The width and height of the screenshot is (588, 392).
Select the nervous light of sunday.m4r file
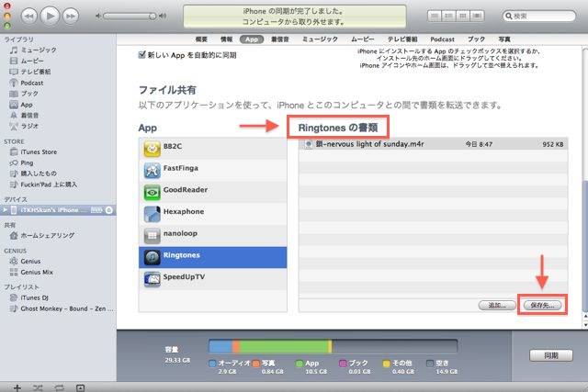tap(433, 144)
